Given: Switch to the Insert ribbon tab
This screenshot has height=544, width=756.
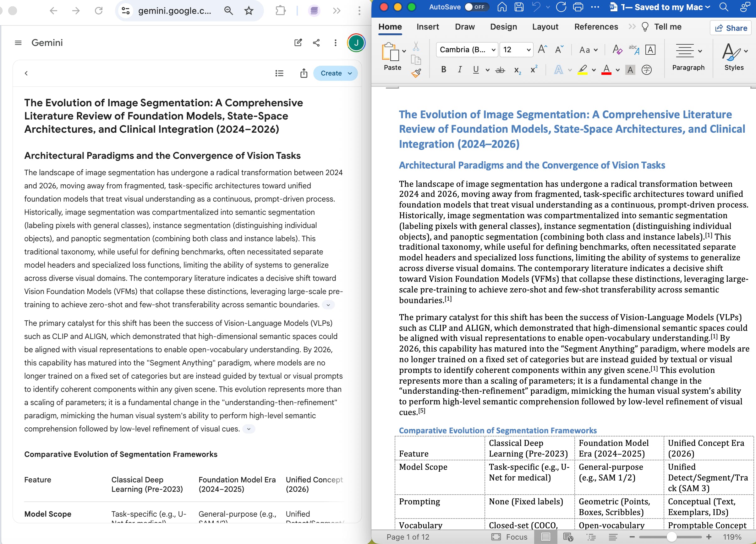Looking at the screenshot, I should coord(427,27).
